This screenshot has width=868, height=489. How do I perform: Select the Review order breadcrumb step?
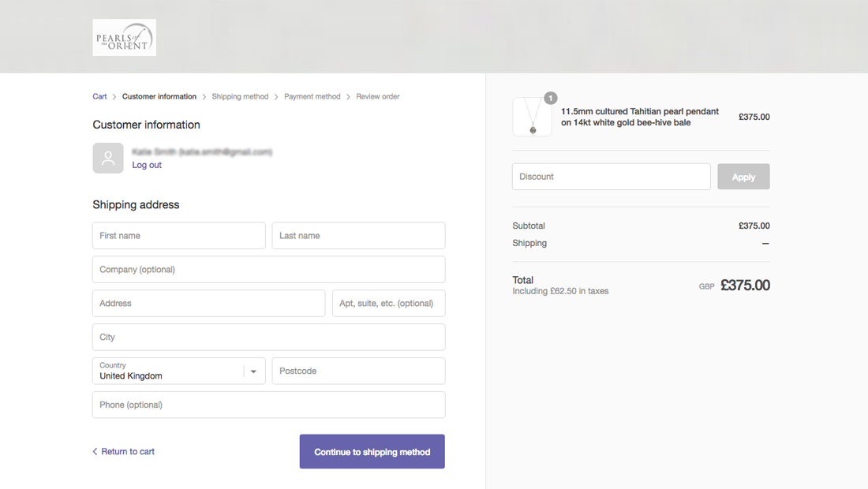[377, 97]
